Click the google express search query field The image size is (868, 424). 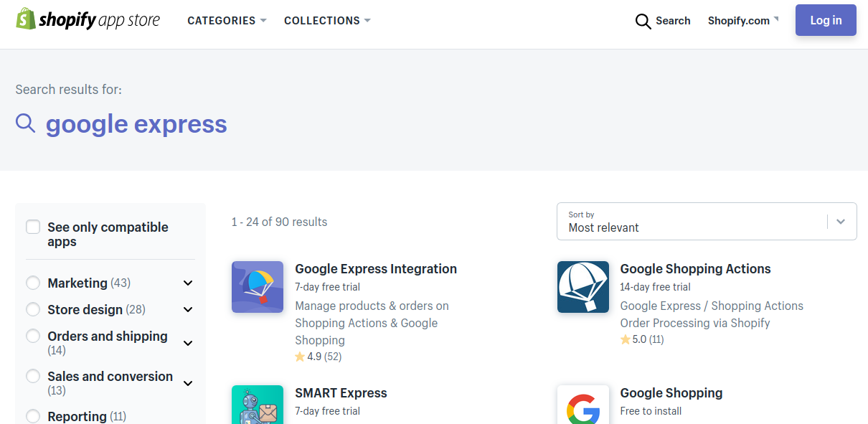(136, 124)
